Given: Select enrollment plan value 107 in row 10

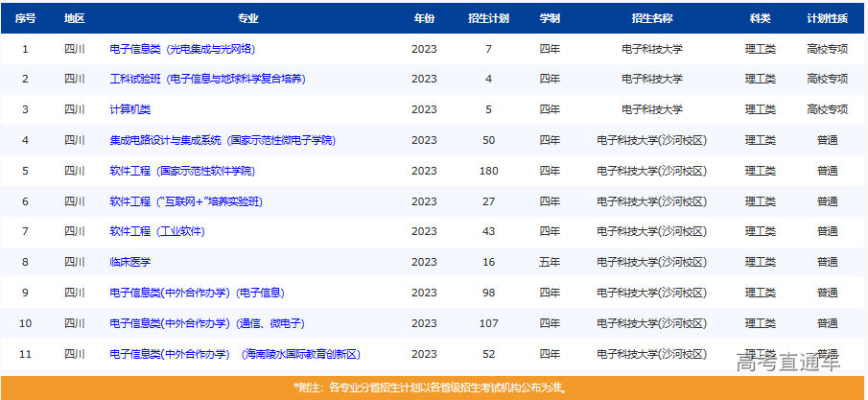Looking at the screenshot, I should pos(488,323).
